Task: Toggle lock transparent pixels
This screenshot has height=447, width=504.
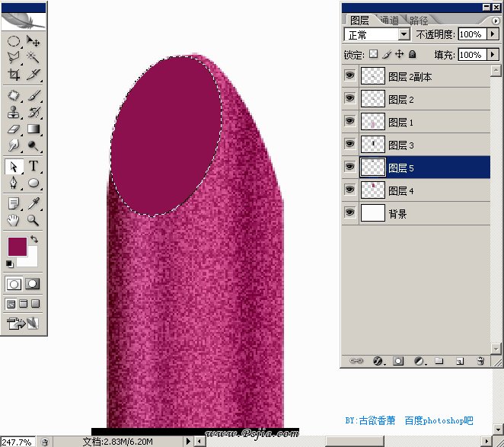Action: (374, 54)
